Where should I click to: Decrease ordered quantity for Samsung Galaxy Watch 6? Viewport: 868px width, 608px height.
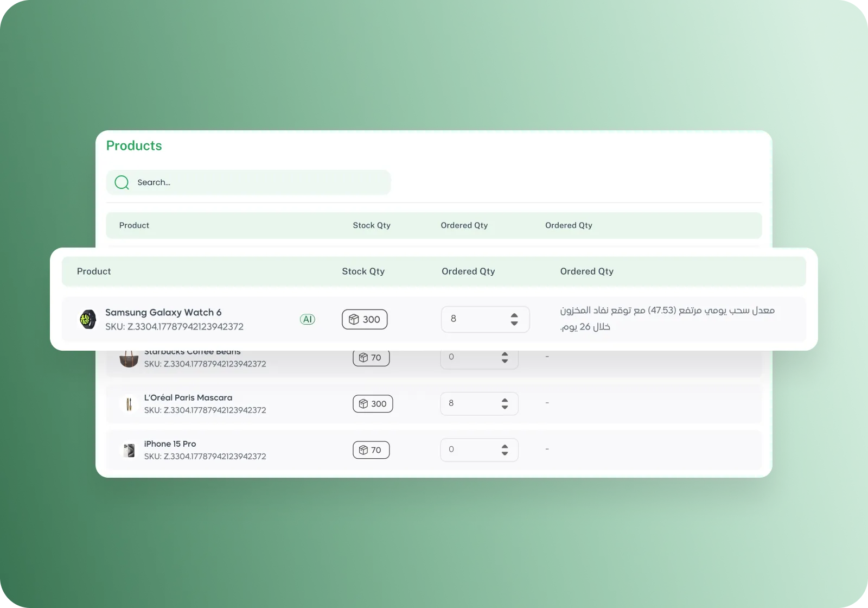pos(514,324)
